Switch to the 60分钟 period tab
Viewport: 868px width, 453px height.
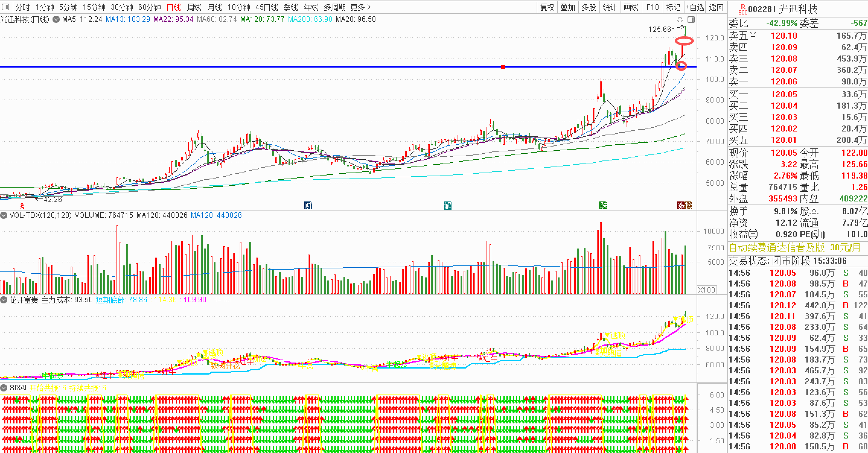pos(149,7)
